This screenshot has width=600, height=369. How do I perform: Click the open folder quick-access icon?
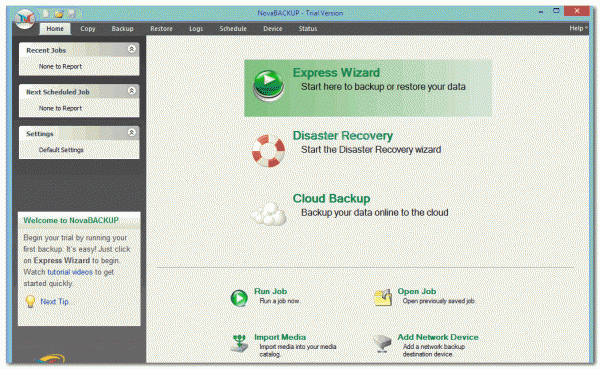click(59, 14)
